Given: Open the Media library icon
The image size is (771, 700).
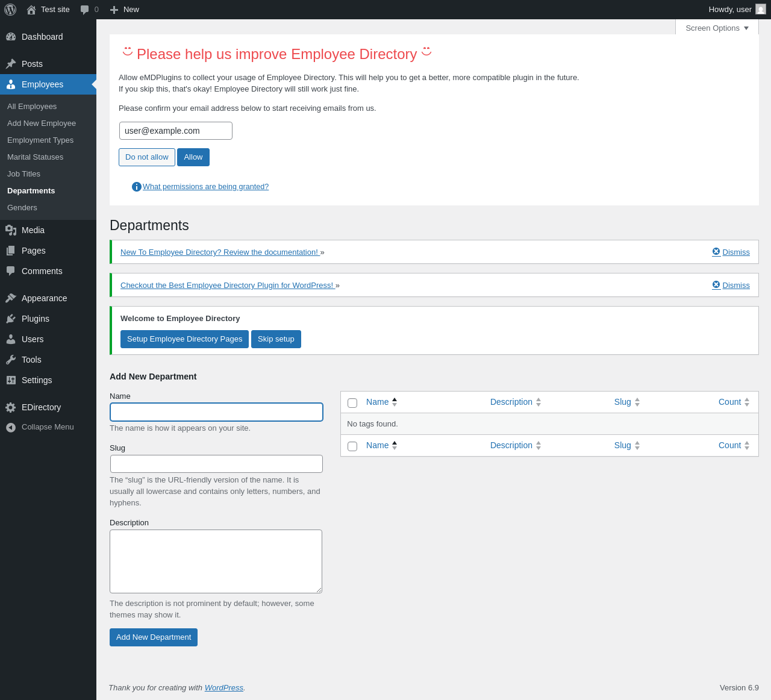Looking at the screenshot, I should [11, 230].
